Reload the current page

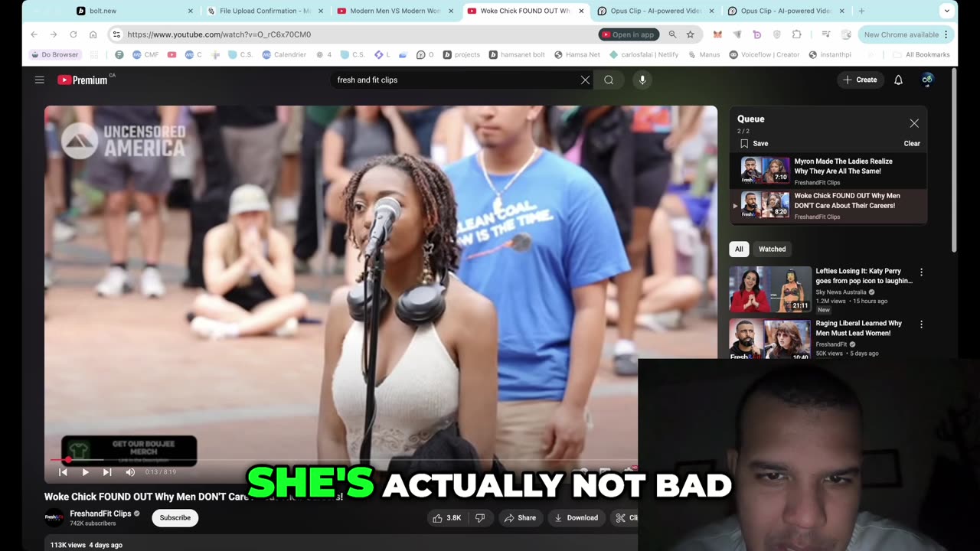pos(73,34)
